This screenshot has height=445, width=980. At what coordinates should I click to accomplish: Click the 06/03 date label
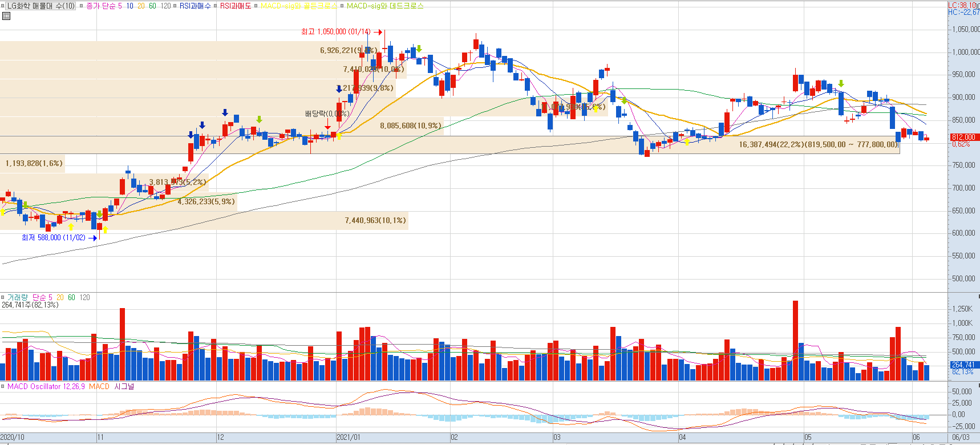pos(961,438)
